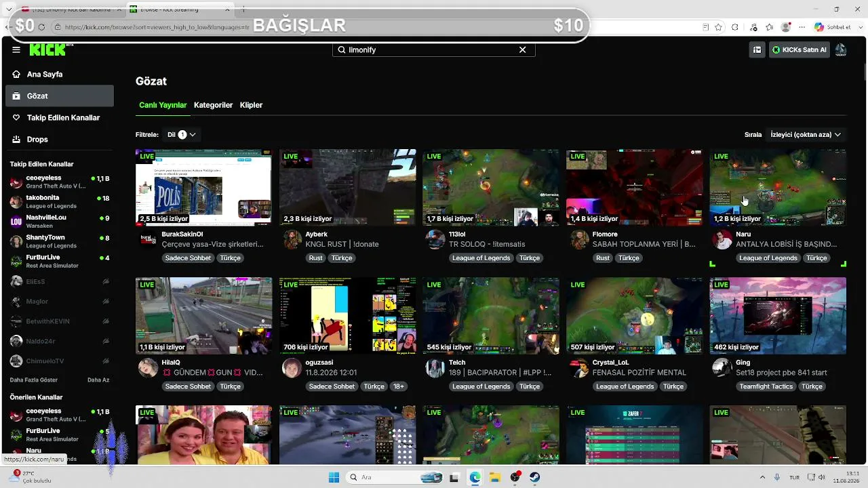Viewport: 868px width, 488px height.
Task: Open ceoeyeless in Takip Edilen Kanallar list
Action: coord(60,182)
